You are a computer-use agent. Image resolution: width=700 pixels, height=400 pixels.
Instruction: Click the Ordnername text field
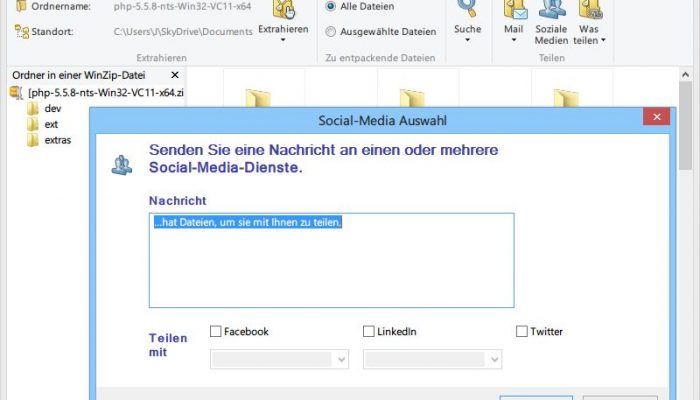coord(182,6)
